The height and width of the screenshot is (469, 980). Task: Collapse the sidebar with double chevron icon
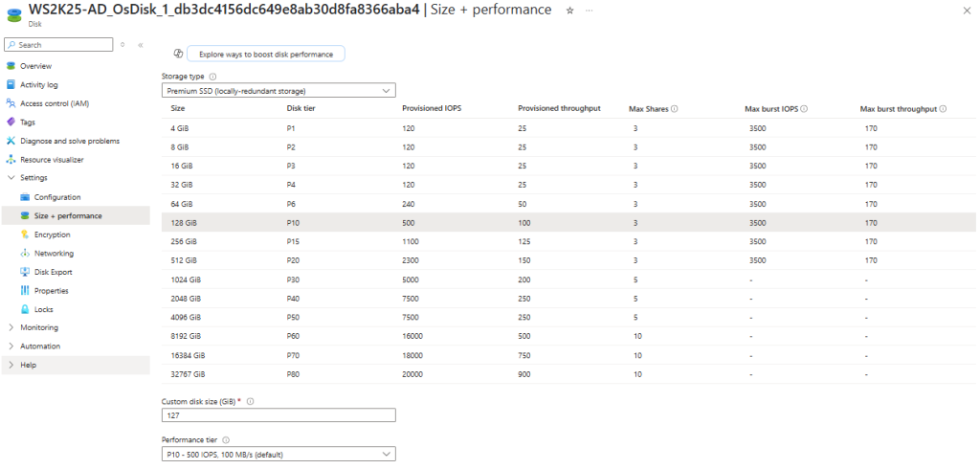[141, 45]
